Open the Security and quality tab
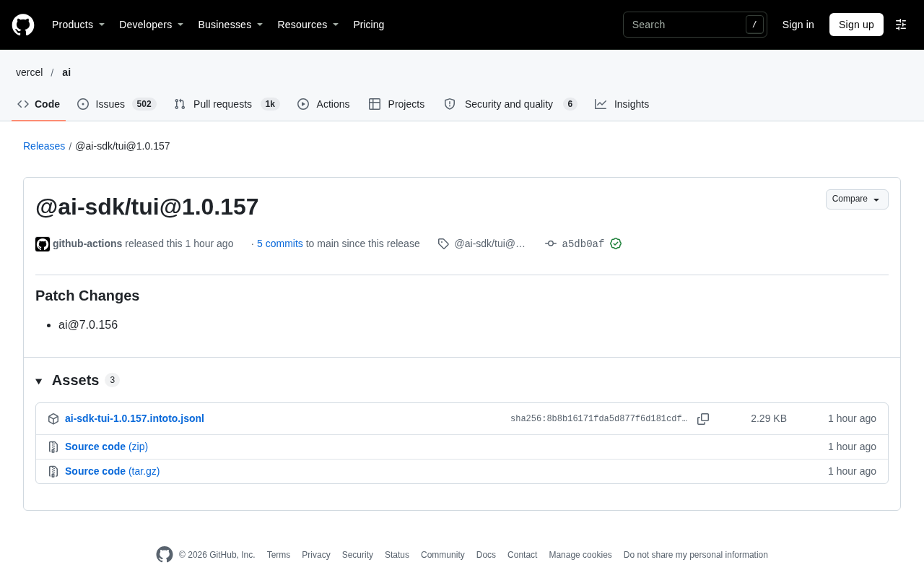Viewport: 924px width, 578px height. 510,104
